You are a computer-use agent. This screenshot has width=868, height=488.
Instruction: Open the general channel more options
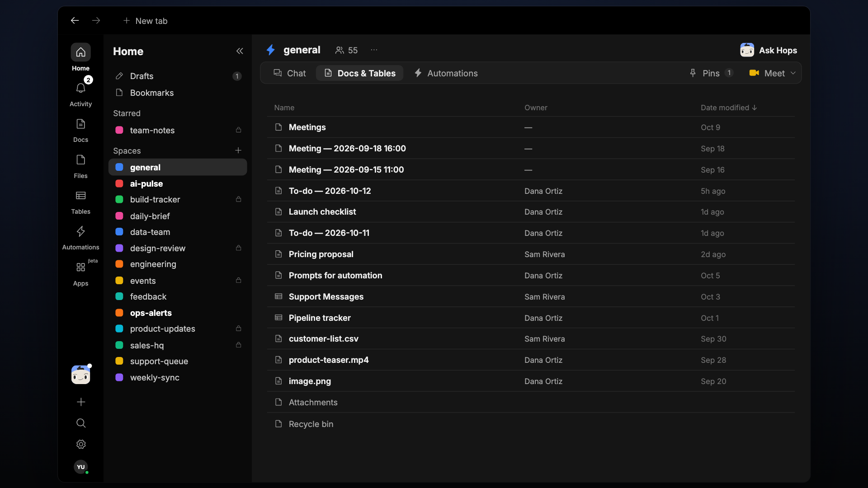click(x=374, y=50)
